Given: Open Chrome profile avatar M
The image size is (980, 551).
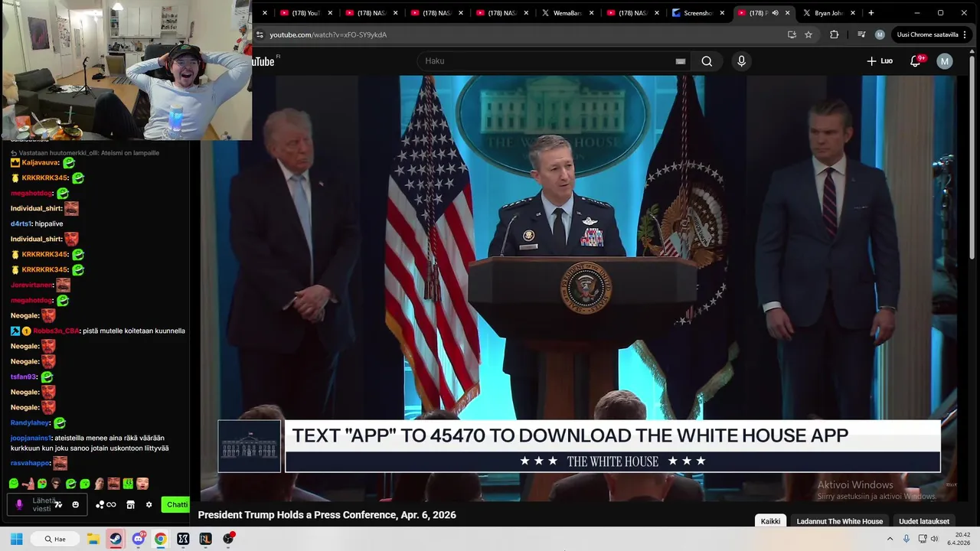Looking at the screenshot, I should coord(880,34).
